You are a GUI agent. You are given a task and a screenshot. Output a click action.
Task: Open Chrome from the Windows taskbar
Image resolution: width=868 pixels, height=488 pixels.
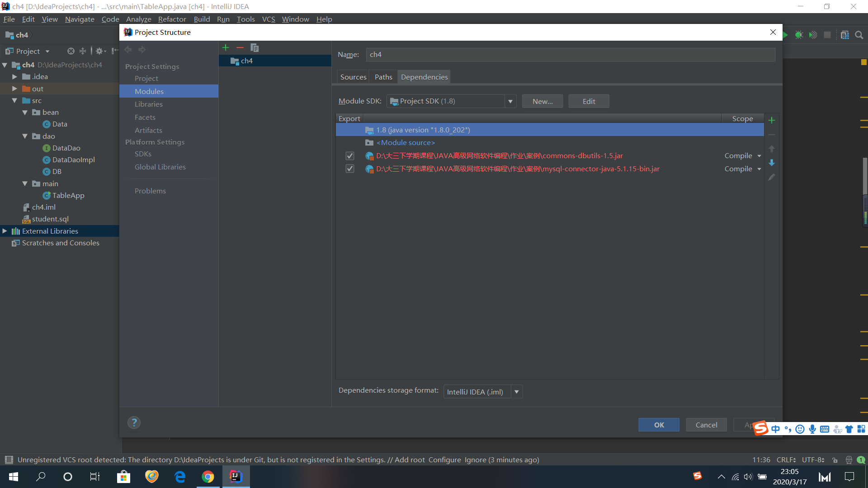(208, 477)
